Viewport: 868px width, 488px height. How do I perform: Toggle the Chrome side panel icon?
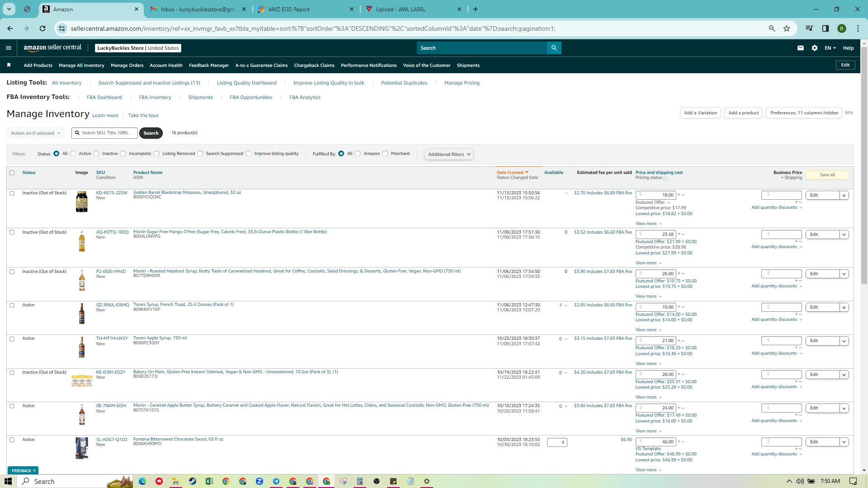pos(826,28)
